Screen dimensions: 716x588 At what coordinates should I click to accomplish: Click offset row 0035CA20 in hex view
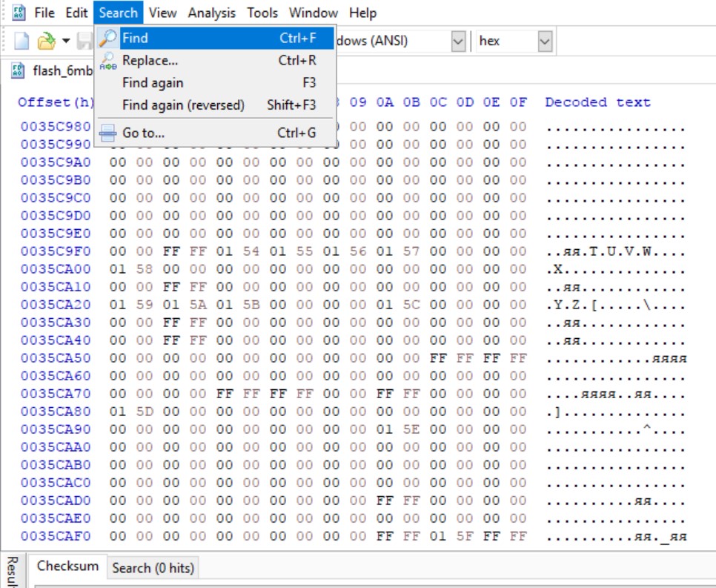click(56, 305)
